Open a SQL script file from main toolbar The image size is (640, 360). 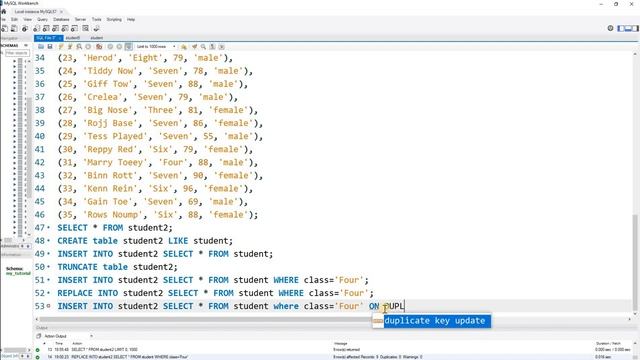[x=14, y=29]
